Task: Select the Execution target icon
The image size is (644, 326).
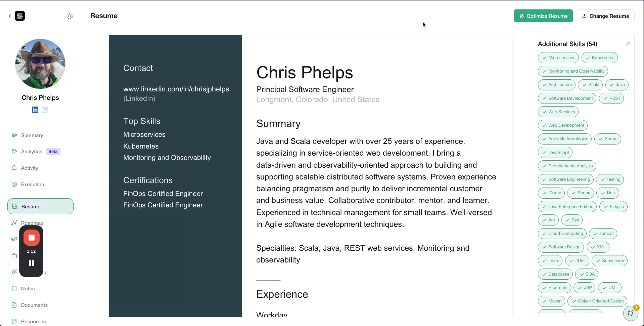Action: pyautogui.click(x=14, y=184)
